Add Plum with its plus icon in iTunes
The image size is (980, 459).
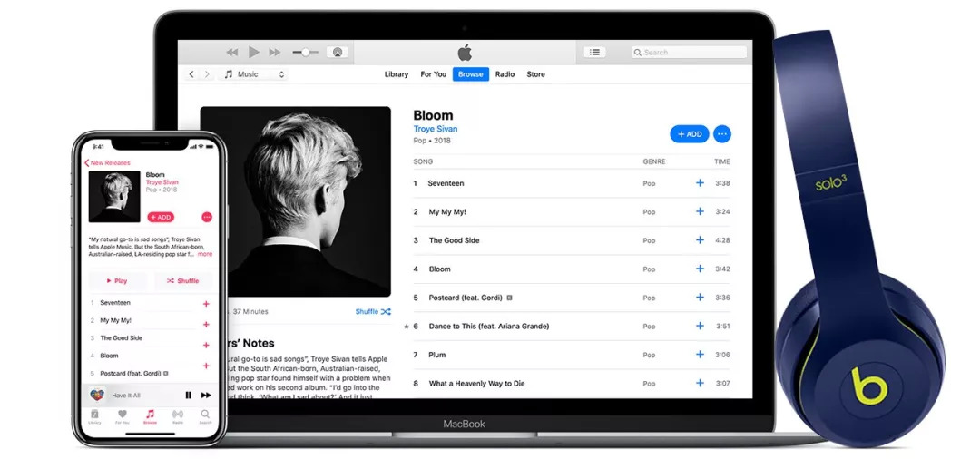click(x=700, y=355)
